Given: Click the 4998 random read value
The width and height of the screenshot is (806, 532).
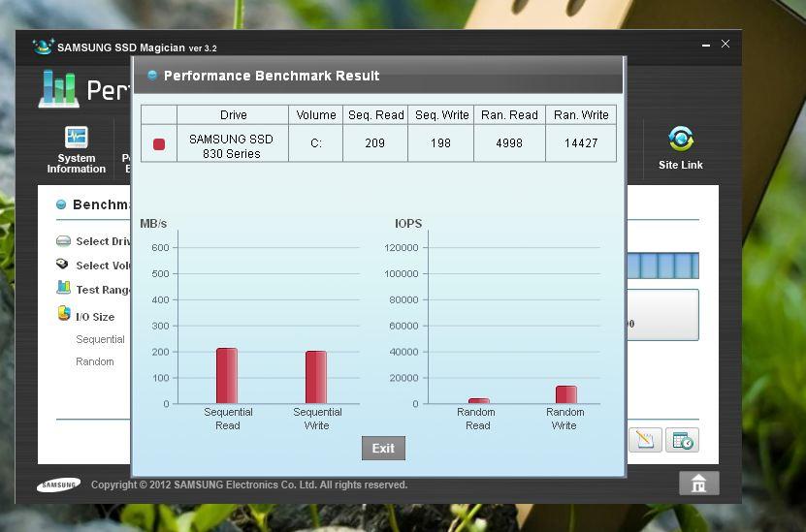Looking at the screenshot, I should (509, 143).
